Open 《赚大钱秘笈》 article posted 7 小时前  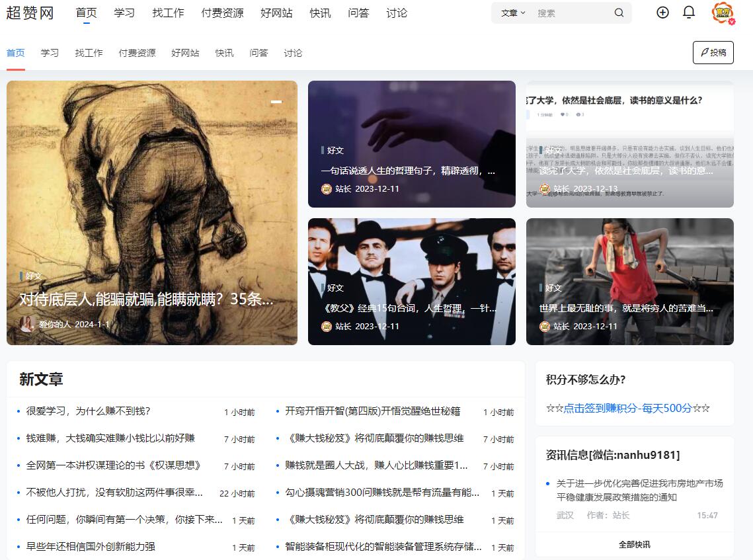click(375, 438)
